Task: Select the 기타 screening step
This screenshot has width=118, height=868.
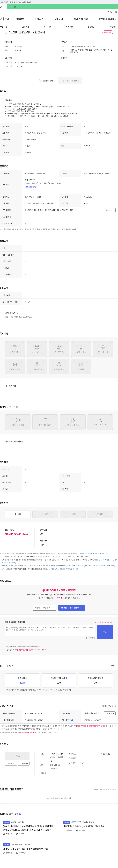Action: coord(100,514)
